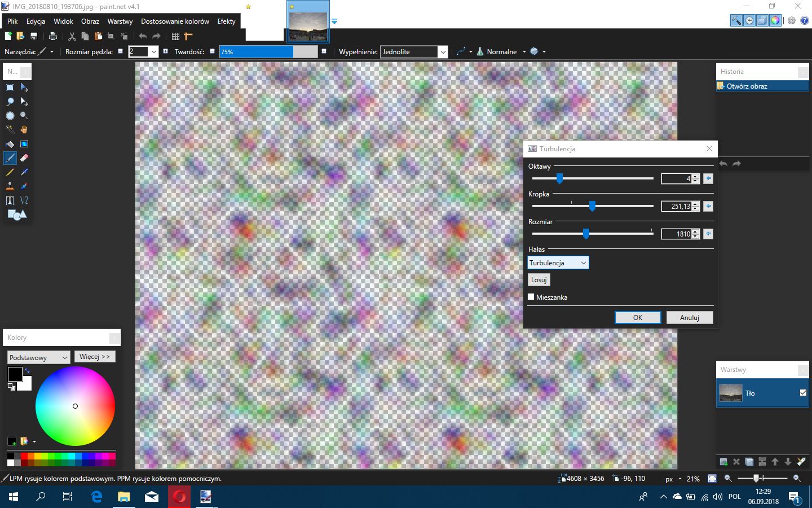Duplicate layer icon in Warstwy panel
The height and width of the screenshot is (508, 812).
click(749, 462)
